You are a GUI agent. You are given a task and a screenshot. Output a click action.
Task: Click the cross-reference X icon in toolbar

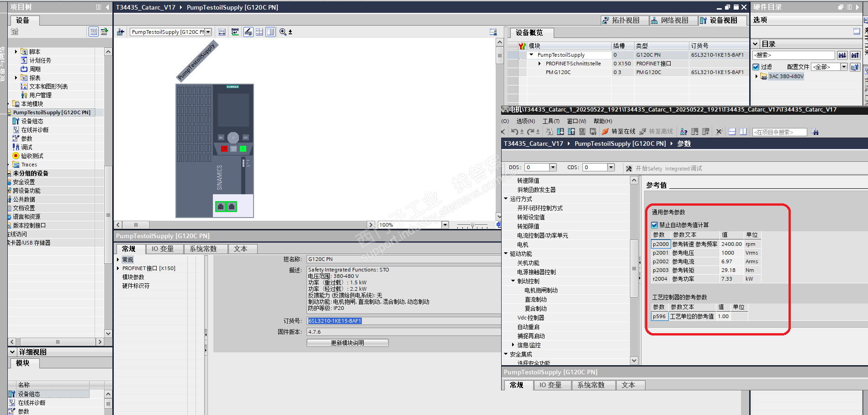coord(719,132)
